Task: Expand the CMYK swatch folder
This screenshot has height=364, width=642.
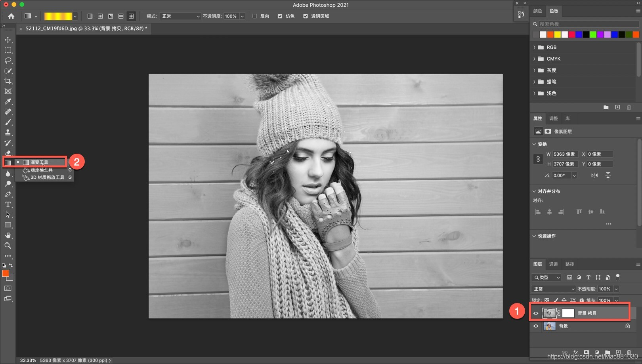Action: click(534, 59)
